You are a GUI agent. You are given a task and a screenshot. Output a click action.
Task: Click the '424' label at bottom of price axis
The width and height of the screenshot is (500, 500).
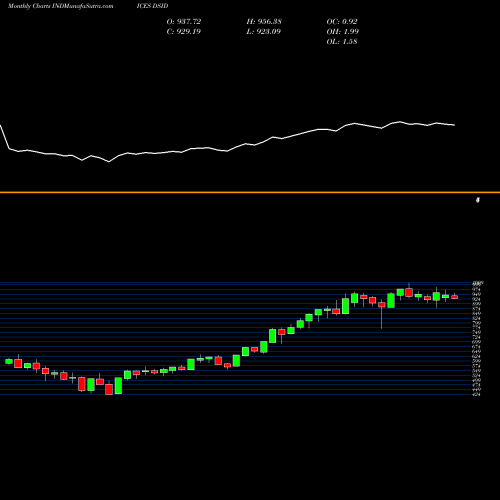(477, 394)
